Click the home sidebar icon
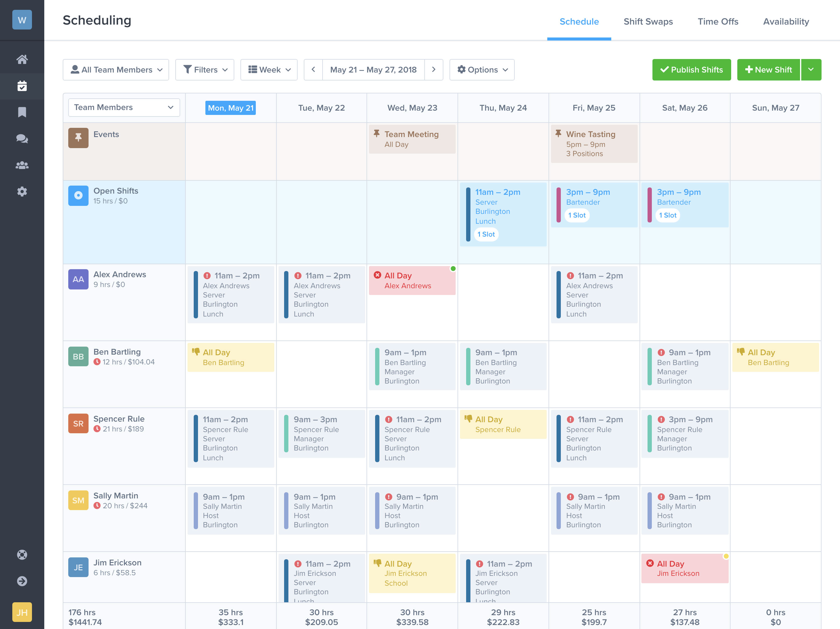 click(22, 57)
